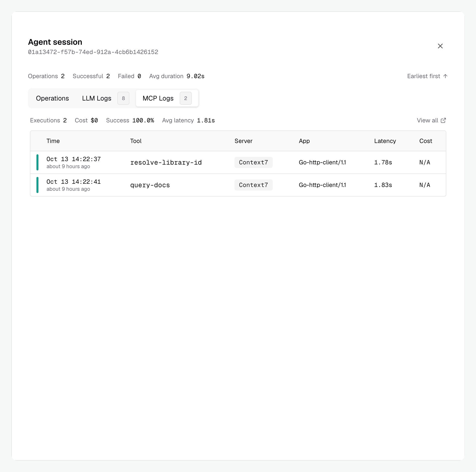Select the MCP Logs tab
This screenshot has height=472, width=476.
click(x=167, y=98)
